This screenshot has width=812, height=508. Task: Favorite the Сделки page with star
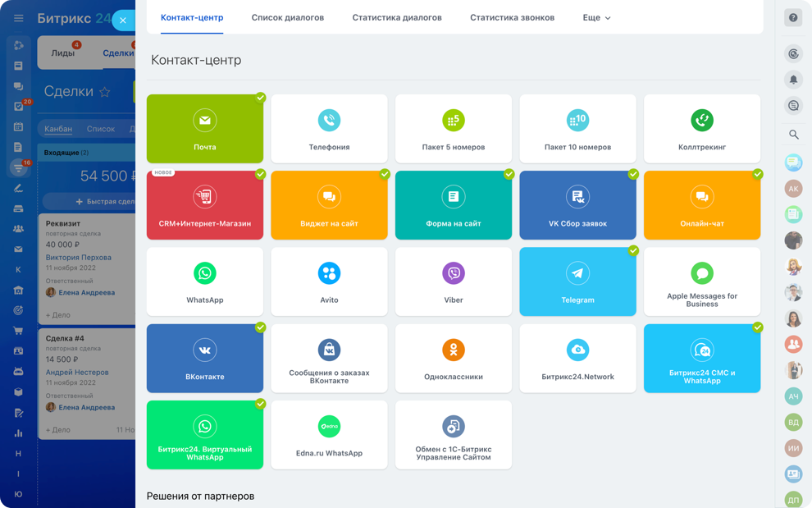(x=105, y=92)
